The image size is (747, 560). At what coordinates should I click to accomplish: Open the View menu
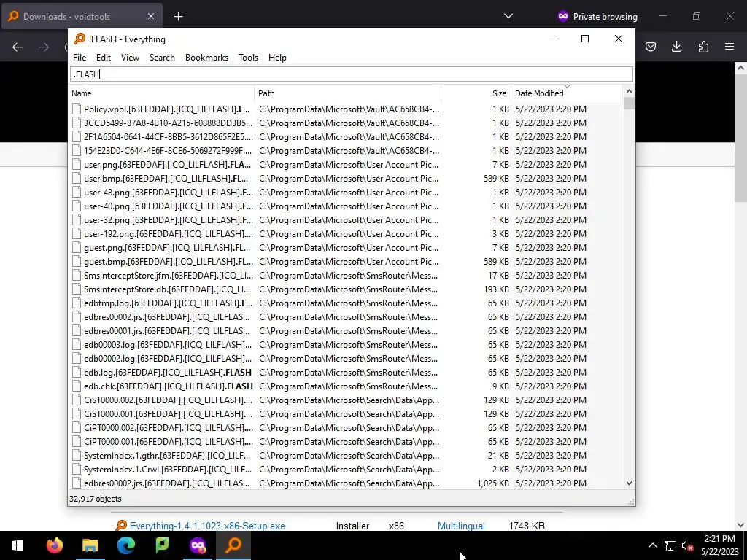click(x=130, y=58)
